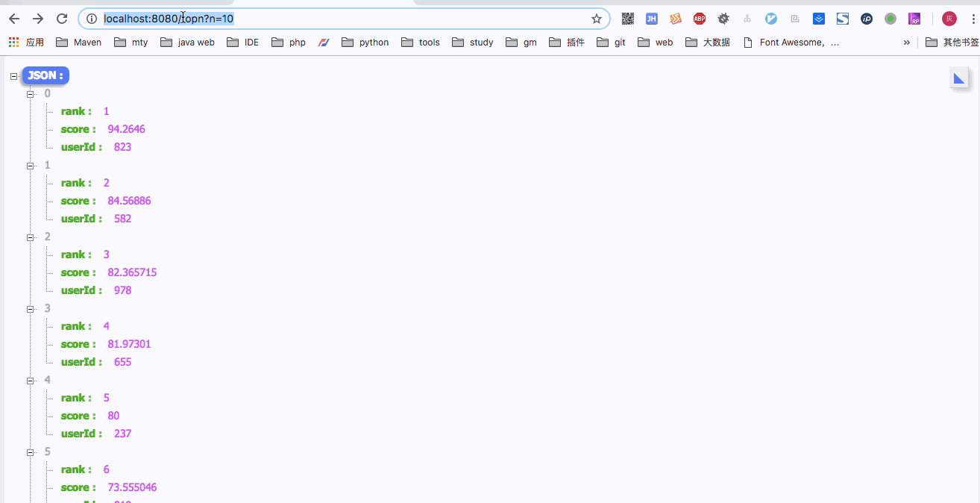
Task: Open the tools bookmark folder
Action: coord(421,43)
